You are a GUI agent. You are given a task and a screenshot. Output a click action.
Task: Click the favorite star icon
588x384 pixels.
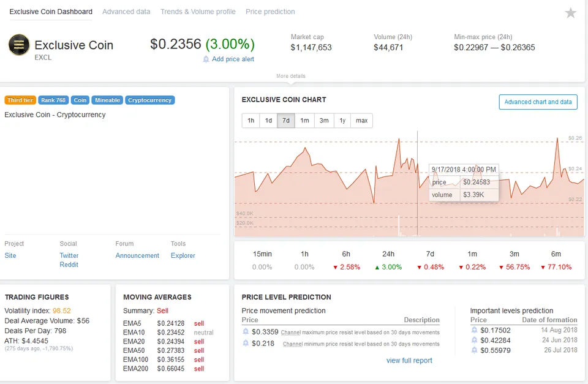tap(570, 13)
